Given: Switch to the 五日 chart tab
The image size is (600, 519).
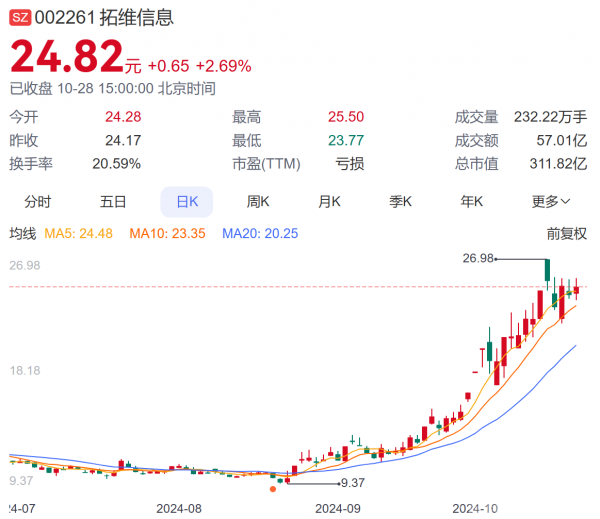Looking at the screenshot, I should pyautogui.click(x=113, y=202).
